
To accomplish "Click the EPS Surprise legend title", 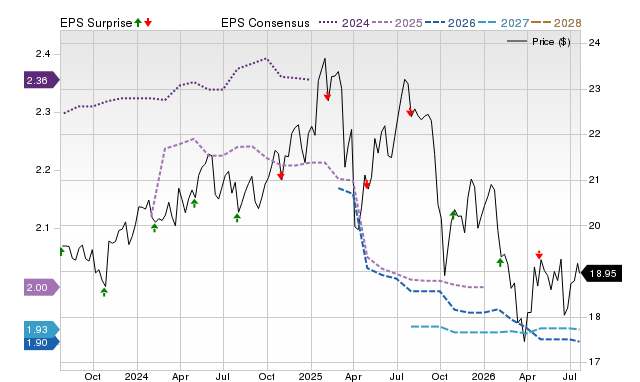I will [96, 23].
